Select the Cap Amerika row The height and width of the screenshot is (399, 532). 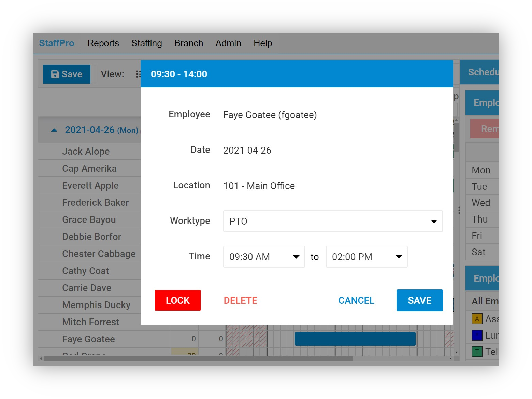tap(89, 168)
